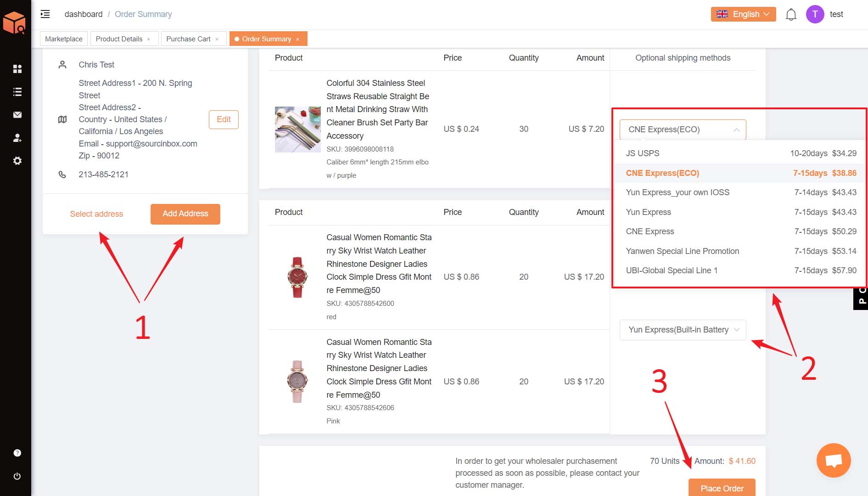
Task: Click the power logout icon
Action: click(x=17, y=476)
